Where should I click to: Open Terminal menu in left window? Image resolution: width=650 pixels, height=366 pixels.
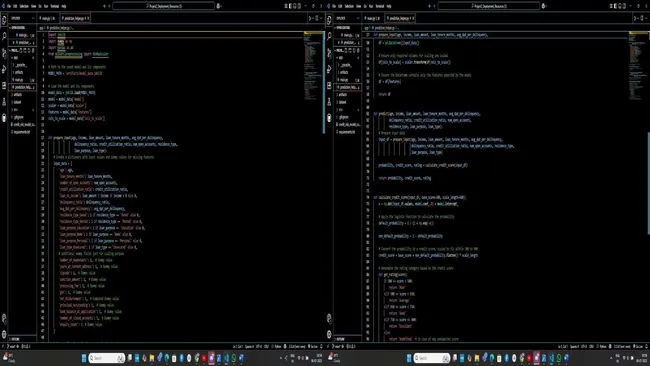(x=55, y=6)
